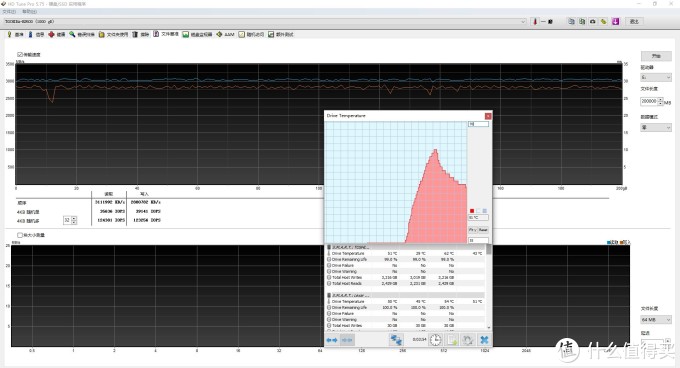The image size is (680, 368).
Task: Click the Fit y button in temperature window
Action: 473,230
